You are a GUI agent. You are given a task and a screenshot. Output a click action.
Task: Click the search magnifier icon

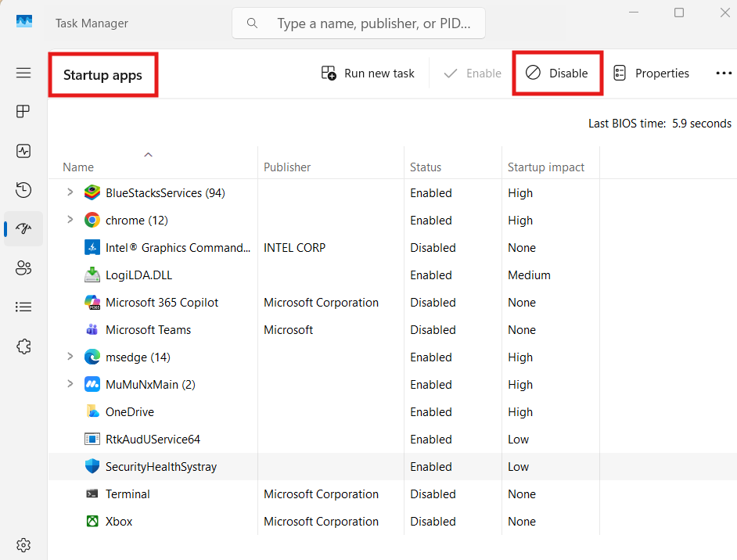tap(253, 23)
